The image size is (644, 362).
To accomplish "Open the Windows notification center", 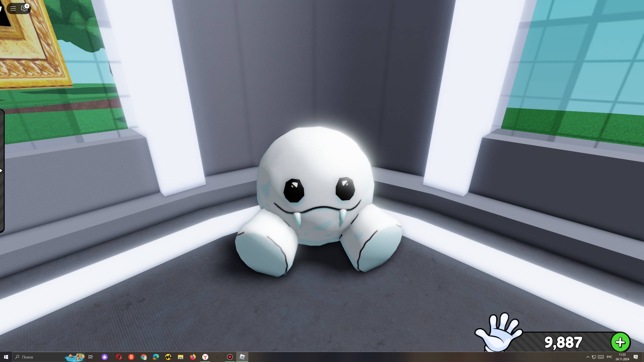I will pyautogui.click(x=636, y=357).
